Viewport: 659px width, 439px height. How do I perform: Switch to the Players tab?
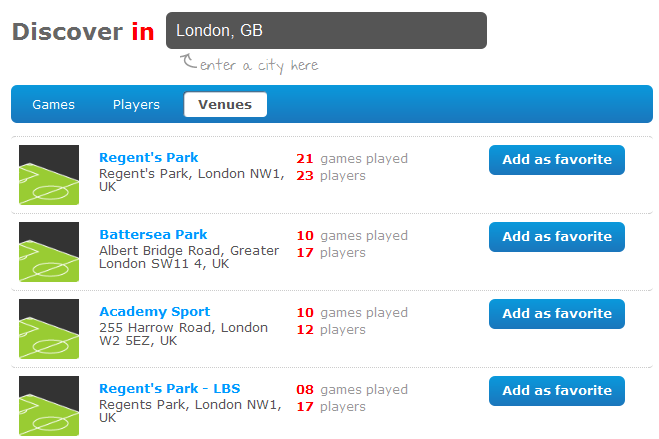[x=136, y=104]
